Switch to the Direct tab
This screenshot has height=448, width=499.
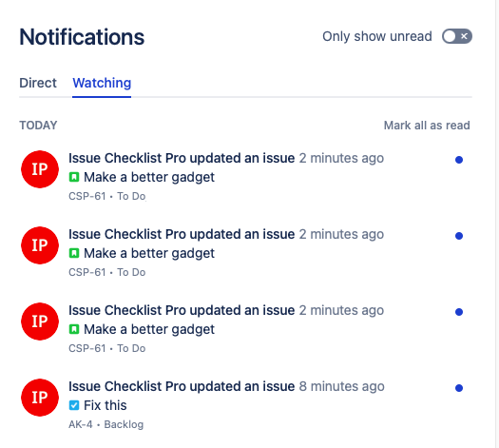click(x=38, y=83)
